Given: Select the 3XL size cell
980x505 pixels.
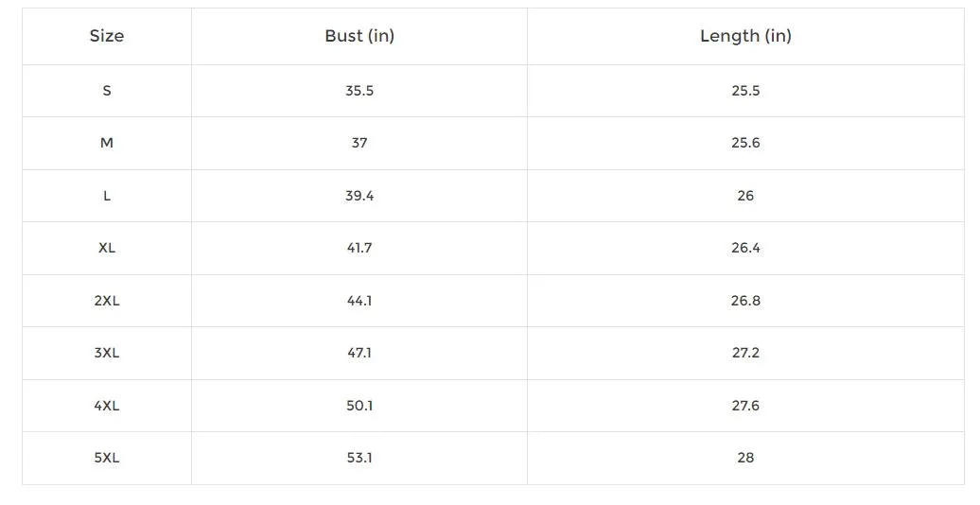Looking at the screenshot, I should point(107,353).
